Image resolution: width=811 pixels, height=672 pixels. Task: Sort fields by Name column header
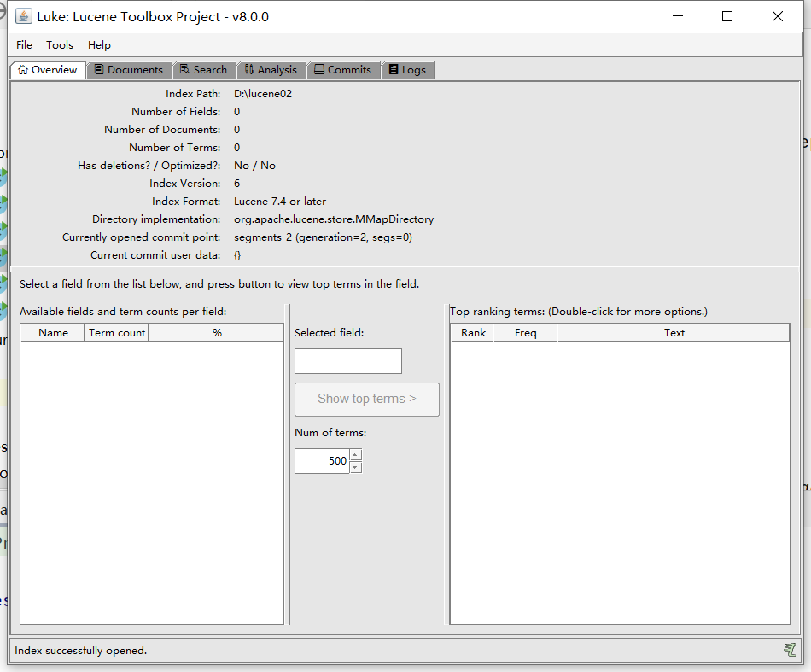[x=53, y=333]
